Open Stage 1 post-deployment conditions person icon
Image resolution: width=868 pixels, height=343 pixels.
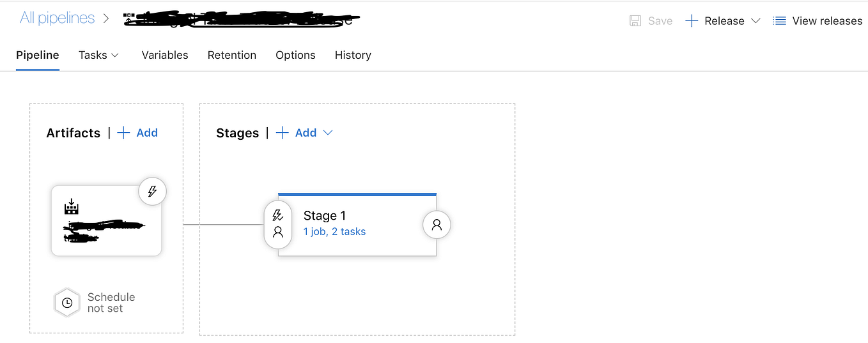437,225
